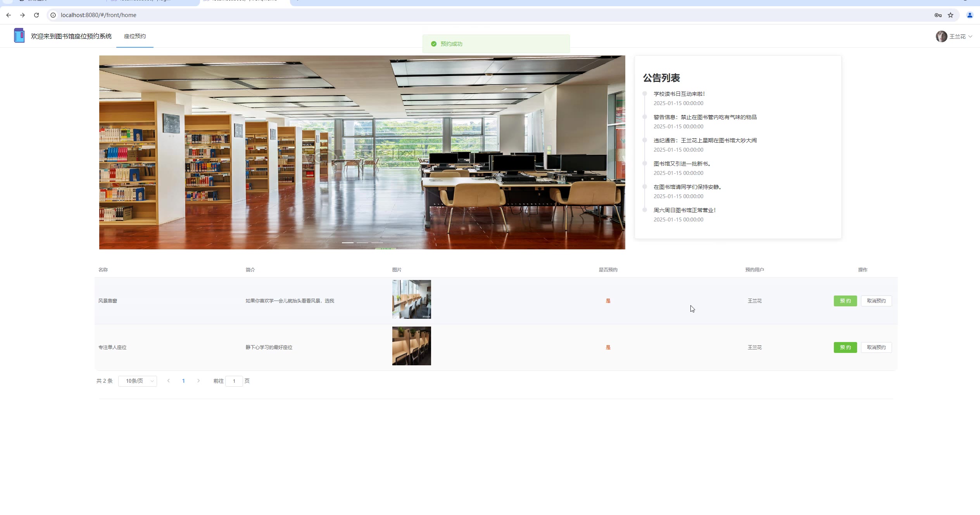Go to next page with right chevron

pos(198,381)
